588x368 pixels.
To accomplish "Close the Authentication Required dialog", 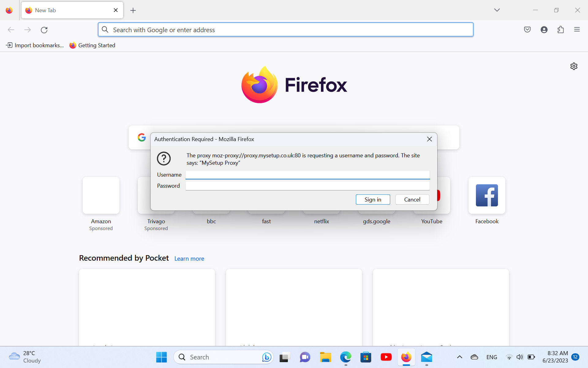I will [429, 139].
